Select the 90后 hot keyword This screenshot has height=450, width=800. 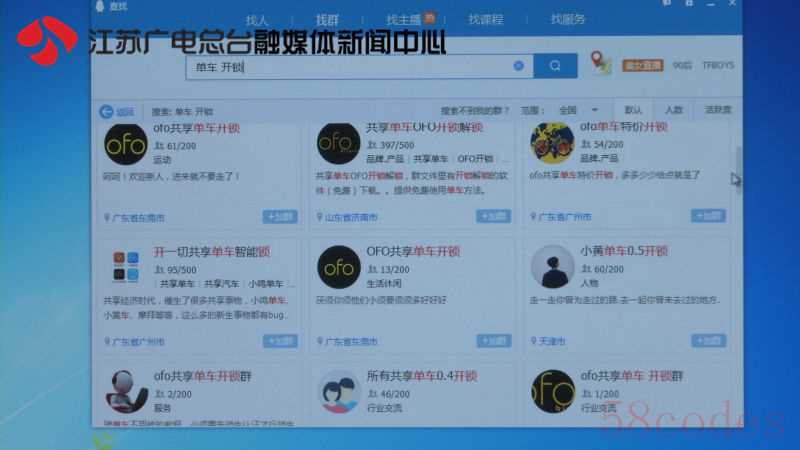tap(682, 65)
